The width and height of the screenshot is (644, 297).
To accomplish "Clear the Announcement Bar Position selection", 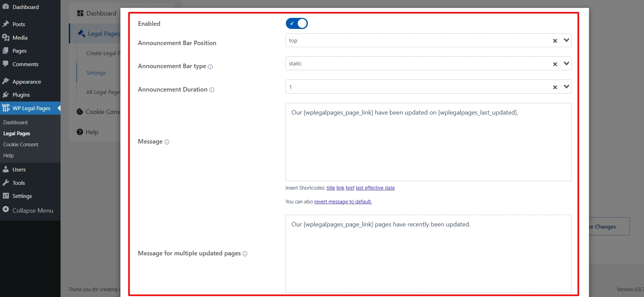I will (555, 41).
